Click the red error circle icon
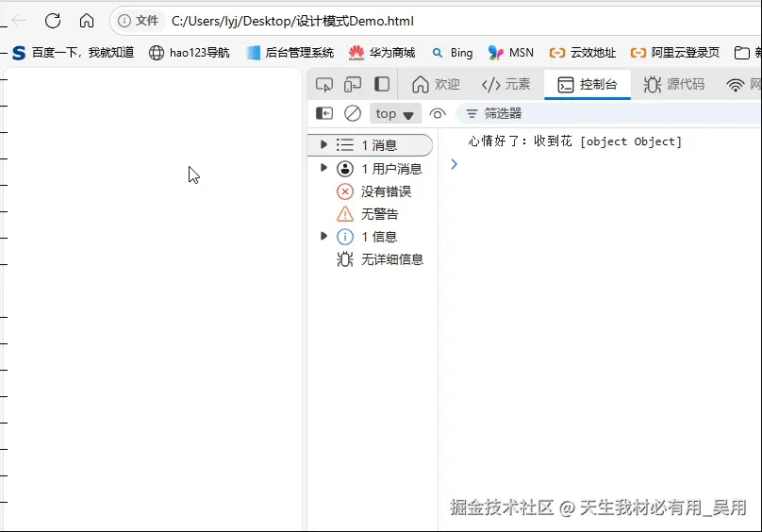Viewport: 762px width, 532px height. (x=345, y=191)
